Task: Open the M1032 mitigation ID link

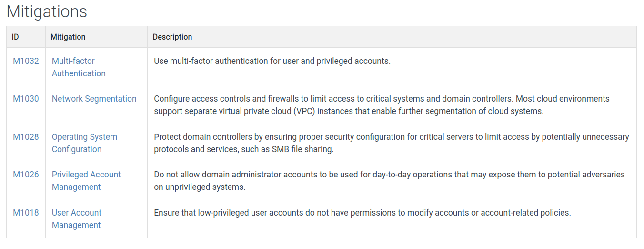Action: tap(26, 61)
